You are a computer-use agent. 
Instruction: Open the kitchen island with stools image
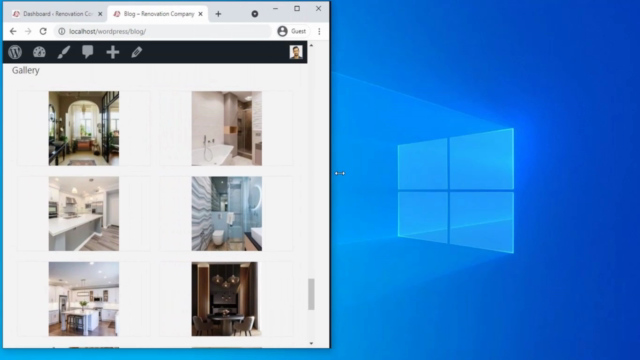point(84,299)
